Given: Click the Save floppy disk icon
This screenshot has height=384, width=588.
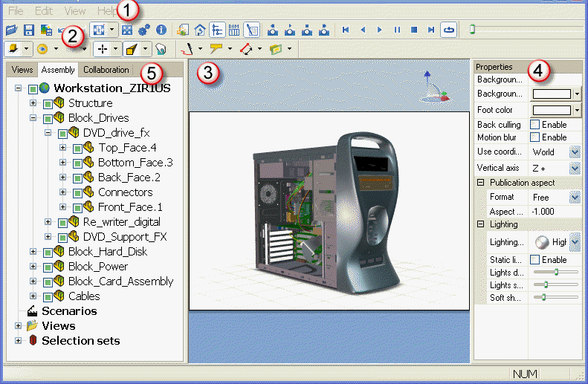Looking at the screenshot, I should tap(28, 30).
